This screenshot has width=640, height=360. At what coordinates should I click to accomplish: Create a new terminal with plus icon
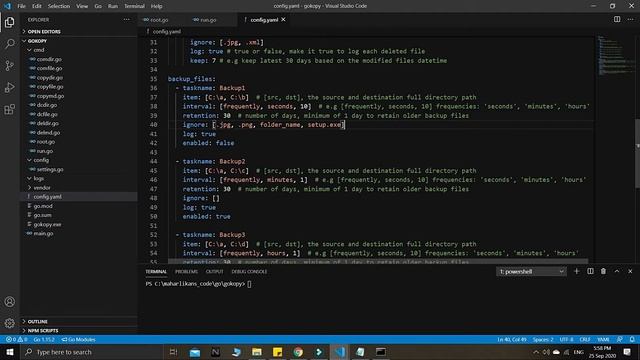576,271
